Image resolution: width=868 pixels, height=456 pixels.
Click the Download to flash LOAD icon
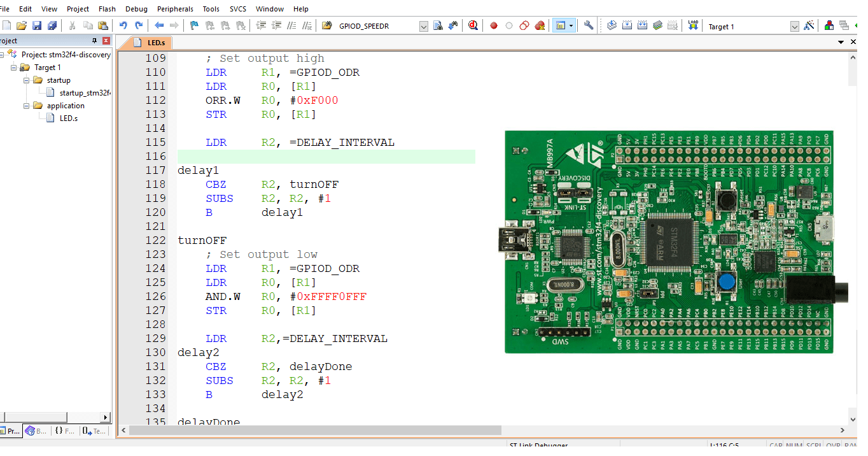(693, 26)
